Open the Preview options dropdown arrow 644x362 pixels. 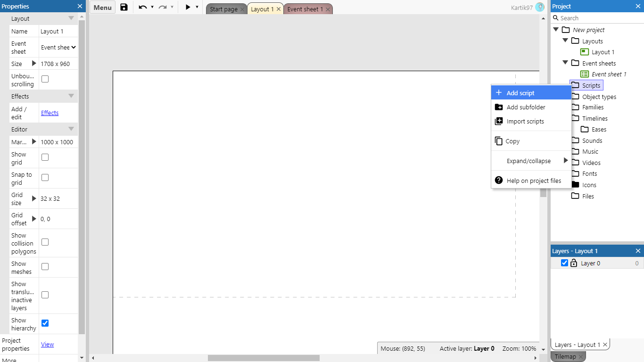[x=197, y=7]
